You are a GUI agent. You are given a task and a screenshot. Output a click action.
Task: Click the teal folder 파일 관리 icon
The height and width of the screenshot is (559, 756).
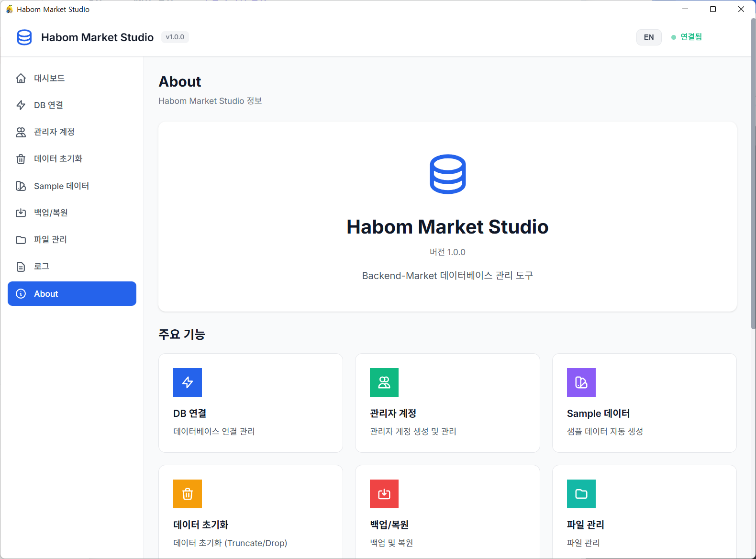click(581, 494)
